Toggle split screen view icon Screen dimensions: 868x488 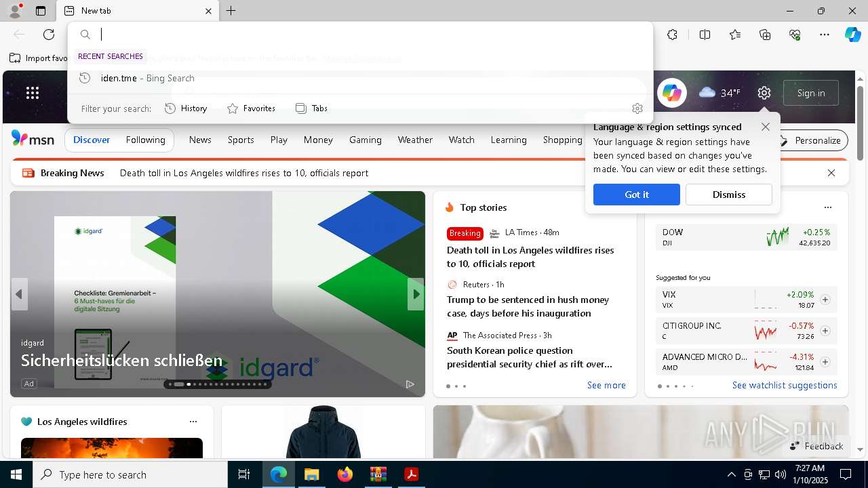click(x=705, y=35)
